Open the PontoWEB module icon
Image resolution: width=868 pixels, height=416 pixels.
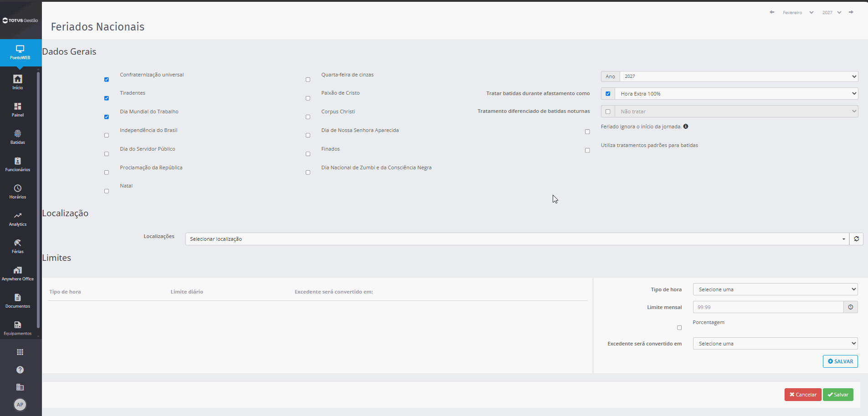pos(20,52)
